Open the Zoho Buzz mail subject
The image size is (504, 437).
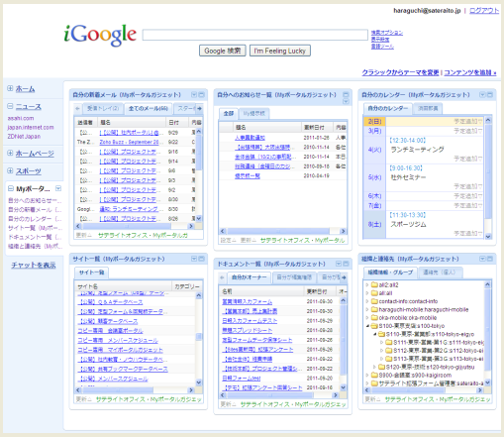130,142
